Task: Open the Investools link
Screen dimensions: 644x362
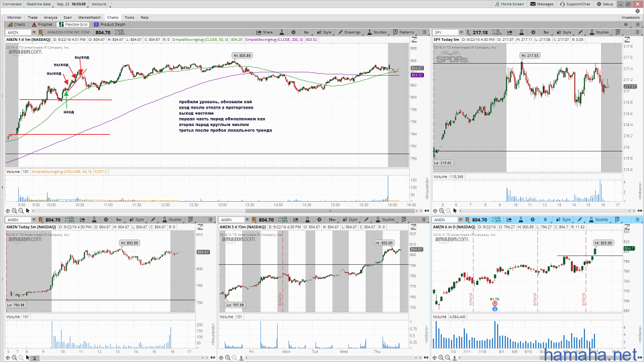Action: pyautogui.click(x=631, y=17)
